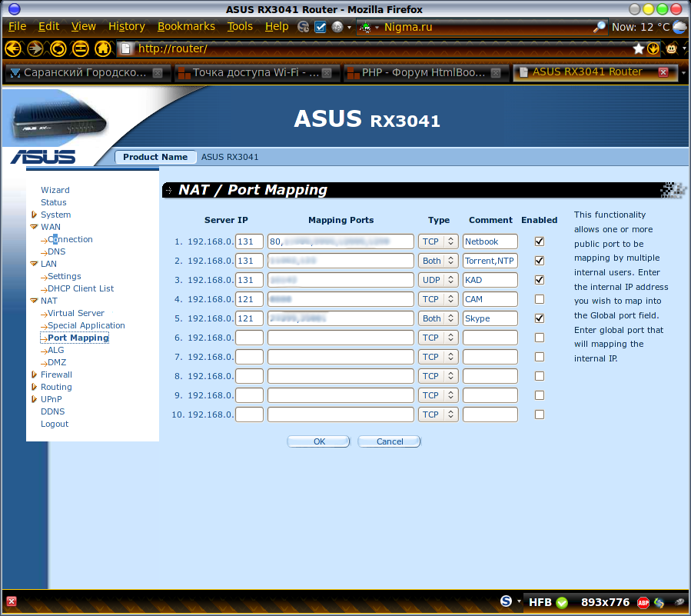Viewport: 691px width, 616px height.
Task: Open the File menu
Action: [17, 27]
